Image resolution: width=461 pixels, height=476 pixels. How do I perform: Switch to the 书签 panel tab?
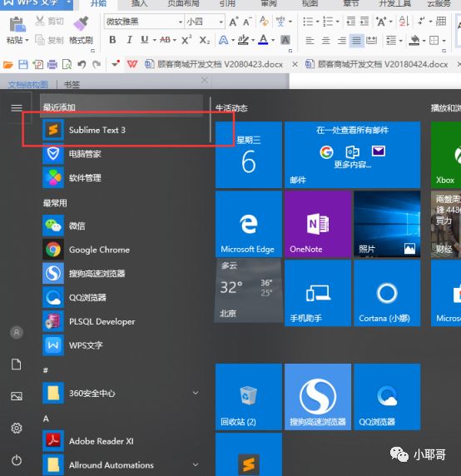pyautogui.click(x=72, y=84)
